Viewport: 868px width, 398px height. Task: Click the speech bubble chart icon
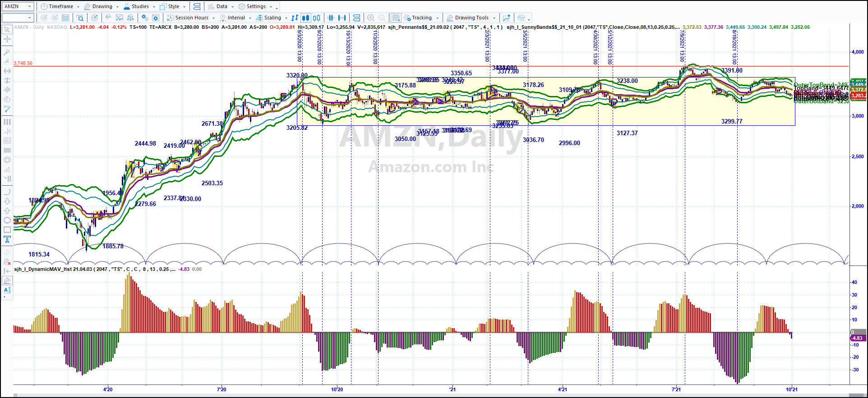coord(521,18)
